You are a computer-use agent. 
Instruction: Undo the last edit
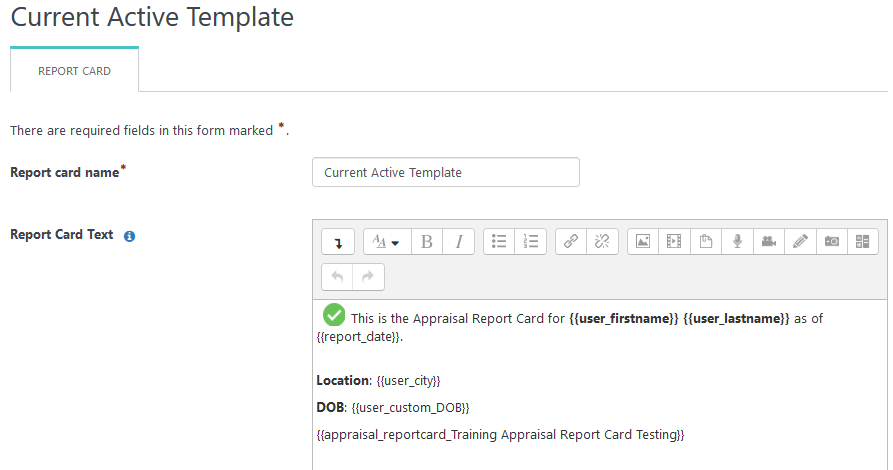pyautogui.click(x=337, y=277)
